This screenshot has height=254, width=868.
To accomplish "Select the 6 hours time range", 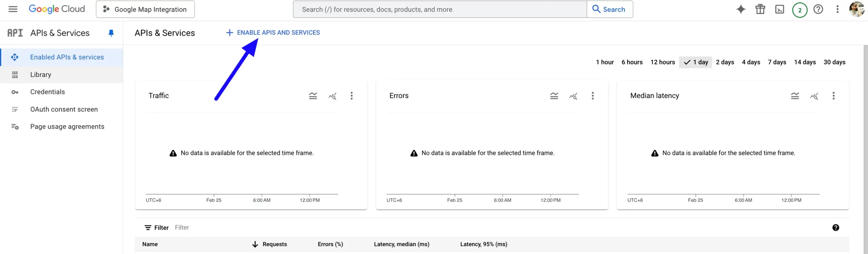I will (x=632, y=62).
